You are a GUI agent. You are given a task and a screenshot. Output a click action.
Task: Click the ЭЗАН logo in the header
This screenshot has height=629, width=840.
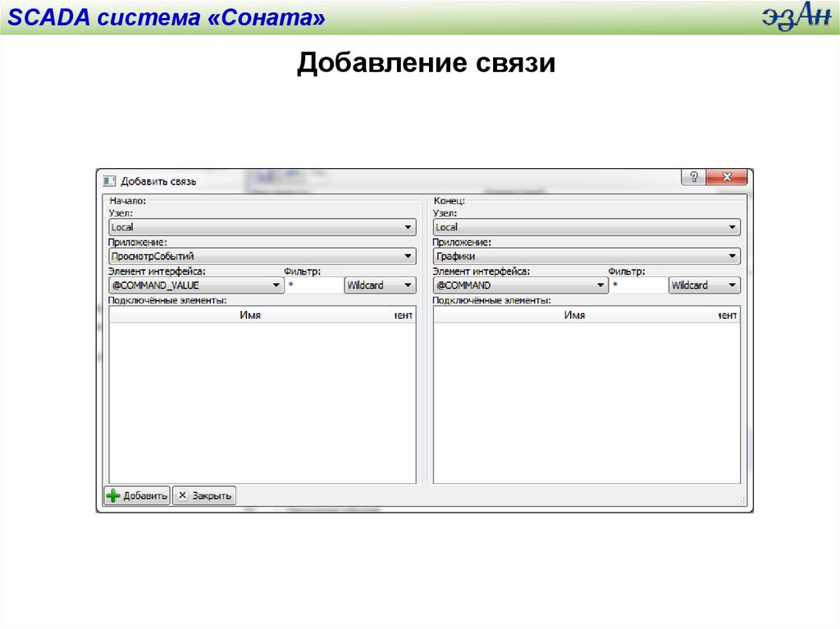click(x=794, y=17)
